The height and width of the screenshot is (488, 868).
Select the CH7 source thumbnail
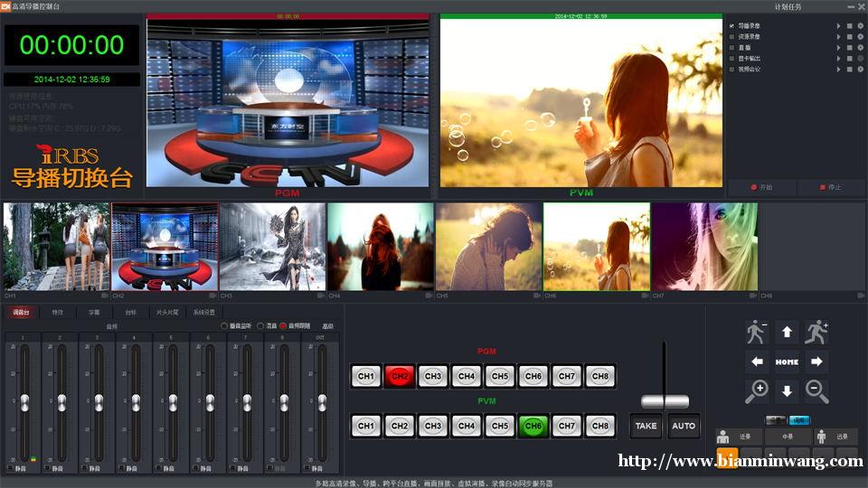704,247
